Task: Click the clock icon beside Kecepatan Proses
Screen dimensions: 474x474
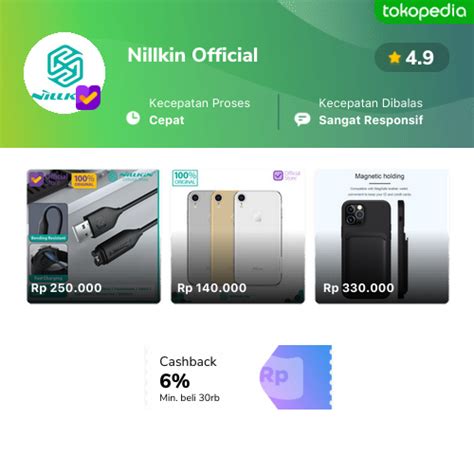Action: click(x=133, y=118)
